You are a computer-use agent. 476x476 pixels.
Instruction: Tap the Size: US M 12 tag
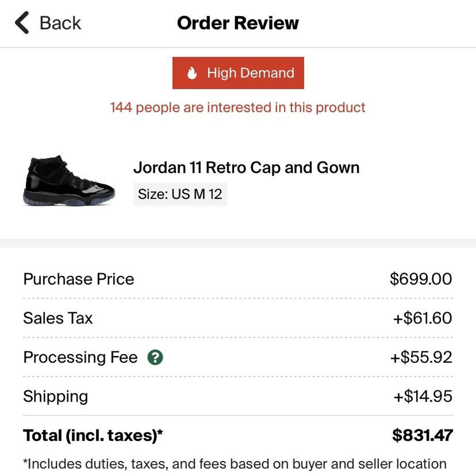click(180, 194)
